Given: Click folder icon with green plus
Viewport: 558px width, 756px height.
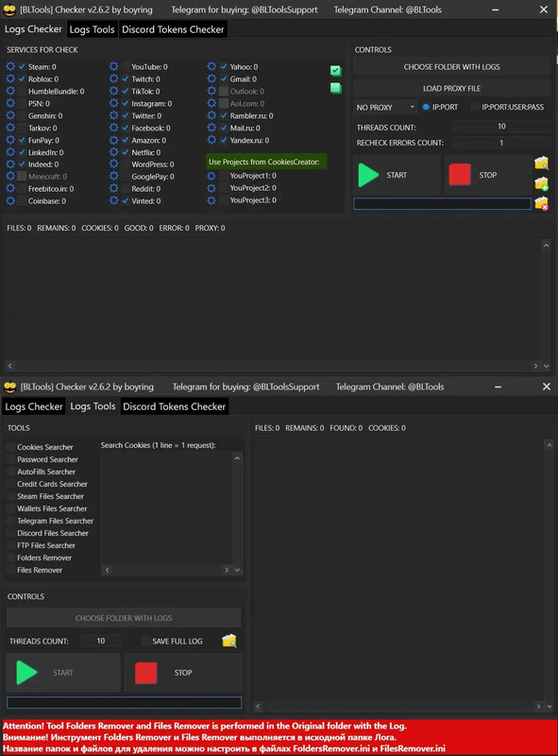Looking at the screenshot, I should click(541, 183).
